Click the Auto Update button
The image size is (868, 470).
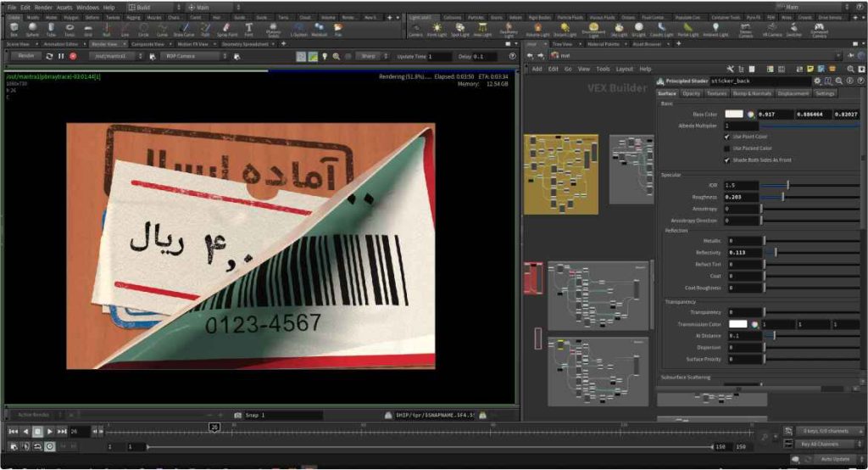835,459
